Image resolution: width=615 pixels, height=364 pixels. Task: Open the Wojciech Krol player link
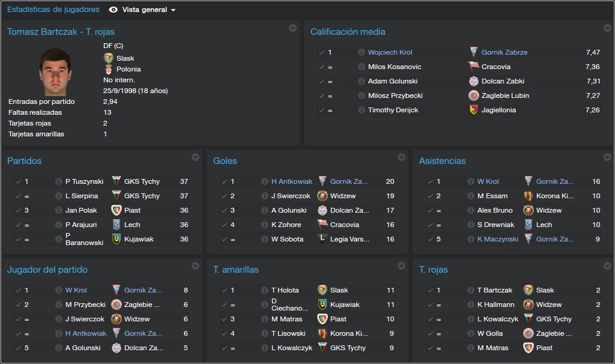[390, 52]
